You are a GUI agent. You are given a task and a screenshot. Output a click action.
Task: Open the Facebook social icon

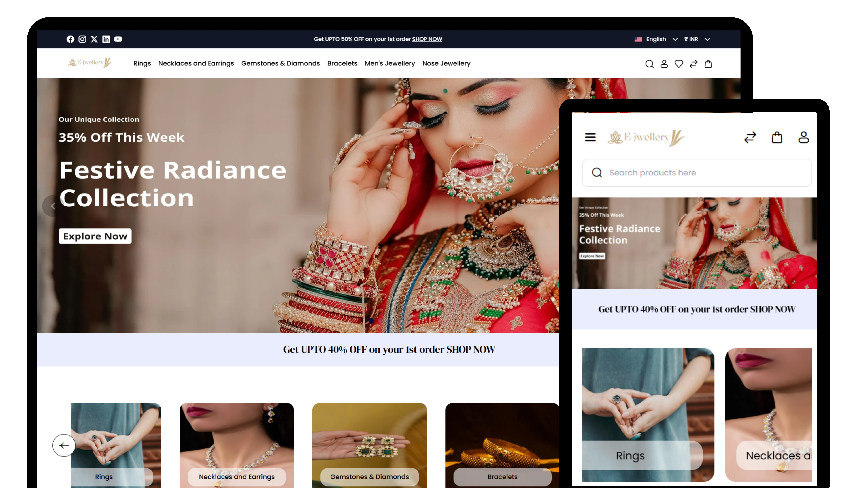tap(70, 39)
